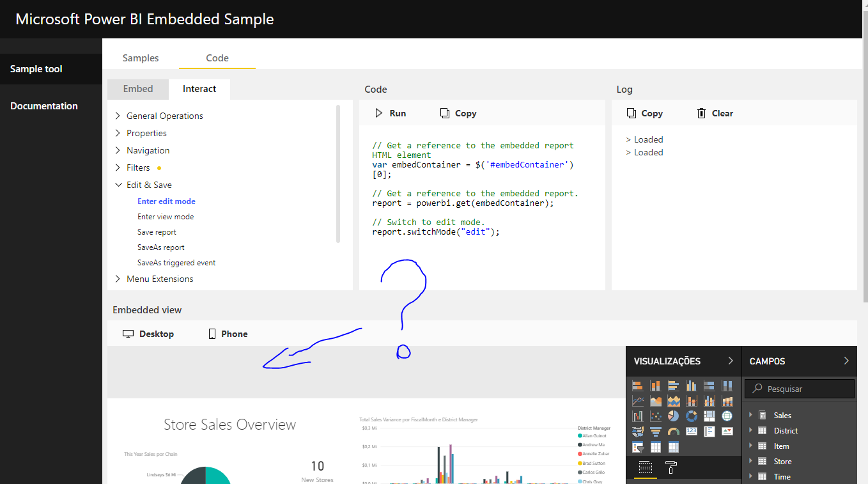This screenshot has width=868, height=484.
Task: Select the slicer visualization
Action: pos(638,447)
